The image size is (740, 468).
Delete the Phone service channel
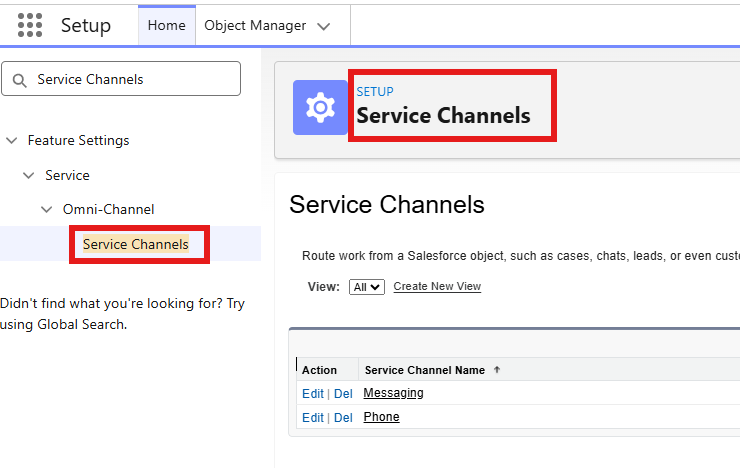343,418
